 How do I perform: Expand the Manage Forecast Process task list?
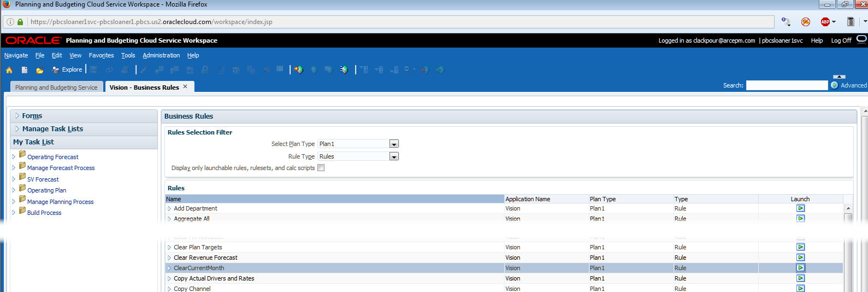(x=14, y=168)
